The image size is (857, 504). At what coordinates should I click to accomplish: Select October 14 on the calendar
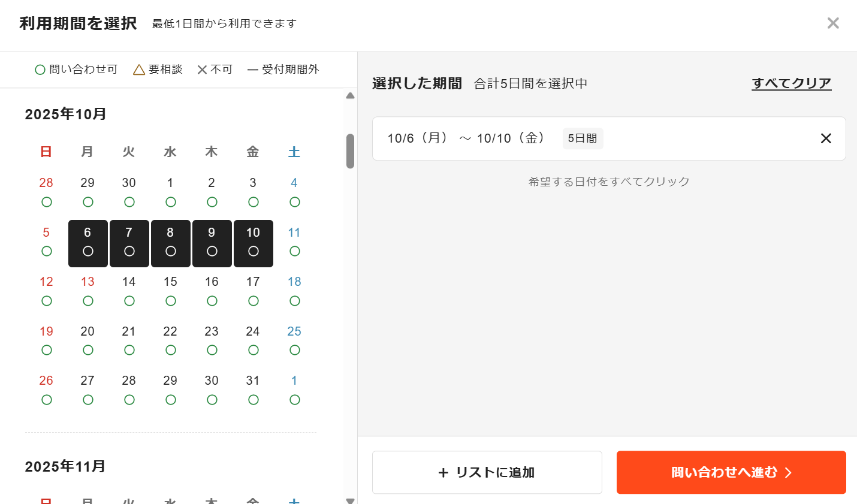(129, 290)
